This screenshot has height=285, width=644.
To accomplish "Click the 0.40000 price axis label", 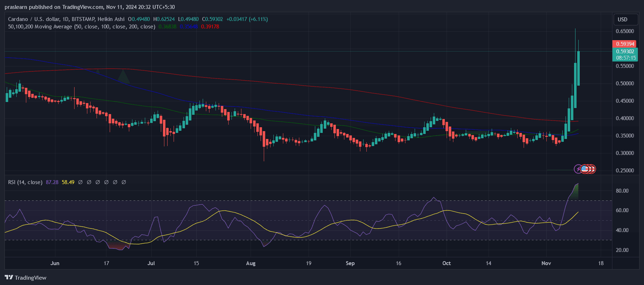I will tap(625, 118).
